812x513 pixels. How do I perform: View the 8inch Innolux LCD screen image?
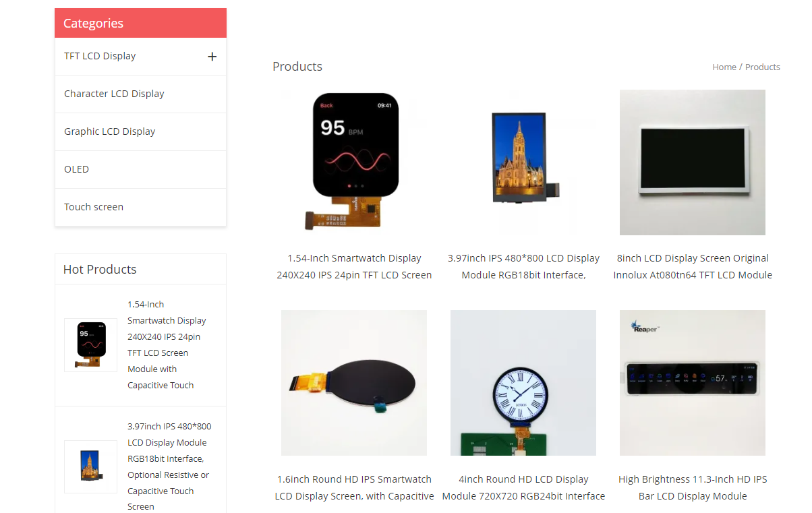point(693,162)
